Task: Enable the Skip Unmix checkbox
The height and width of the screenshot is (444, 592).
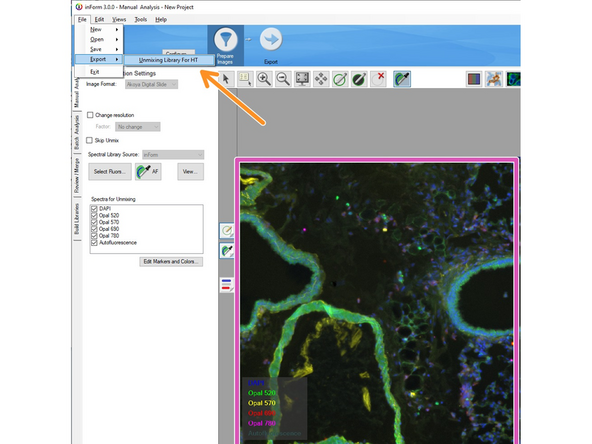Action: click(x=89, y=140)
